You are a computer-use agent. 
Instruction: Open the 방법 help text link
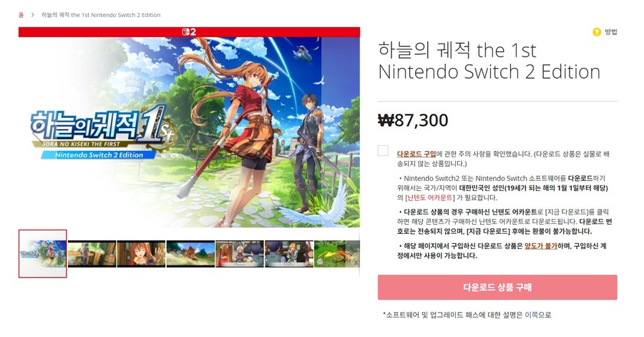point(611,32)
